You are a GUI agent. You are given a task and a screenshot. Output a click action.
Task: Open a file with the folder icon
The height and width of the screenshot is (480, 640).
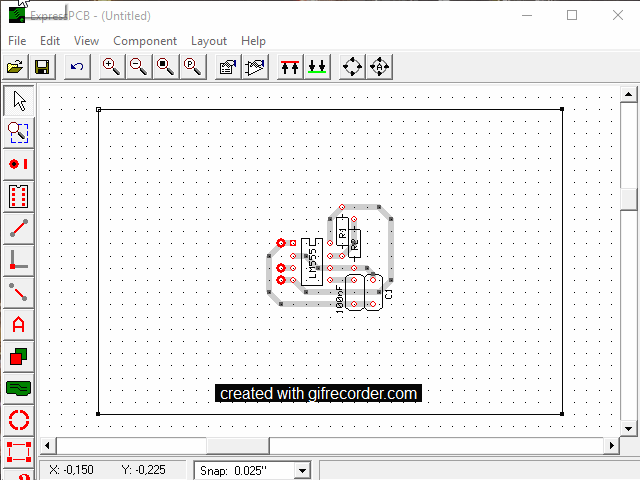(16, 67)
